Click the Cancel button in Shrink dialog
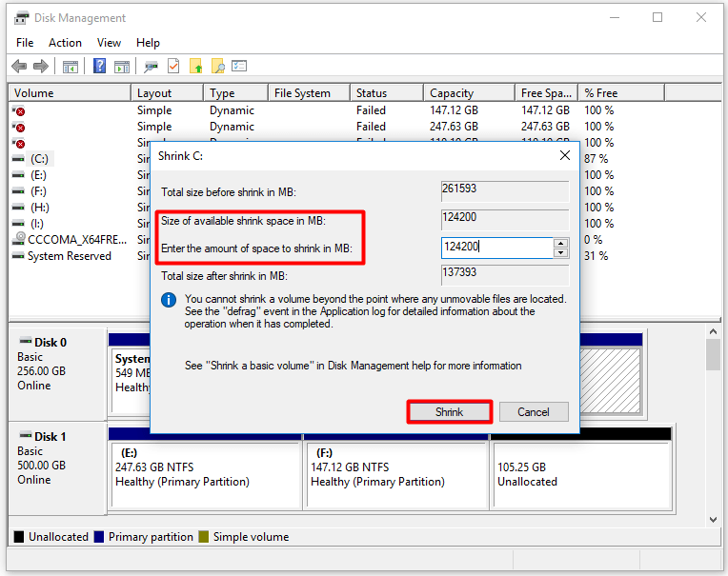Image resolution: width=728 pixels, height=576 pixels. [534, 412]
